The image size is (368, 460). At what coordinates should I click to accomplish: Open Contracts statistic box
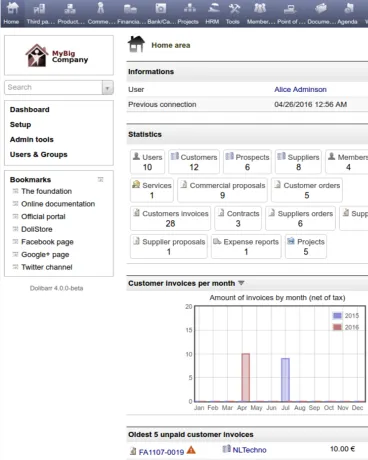pos(238,218)
